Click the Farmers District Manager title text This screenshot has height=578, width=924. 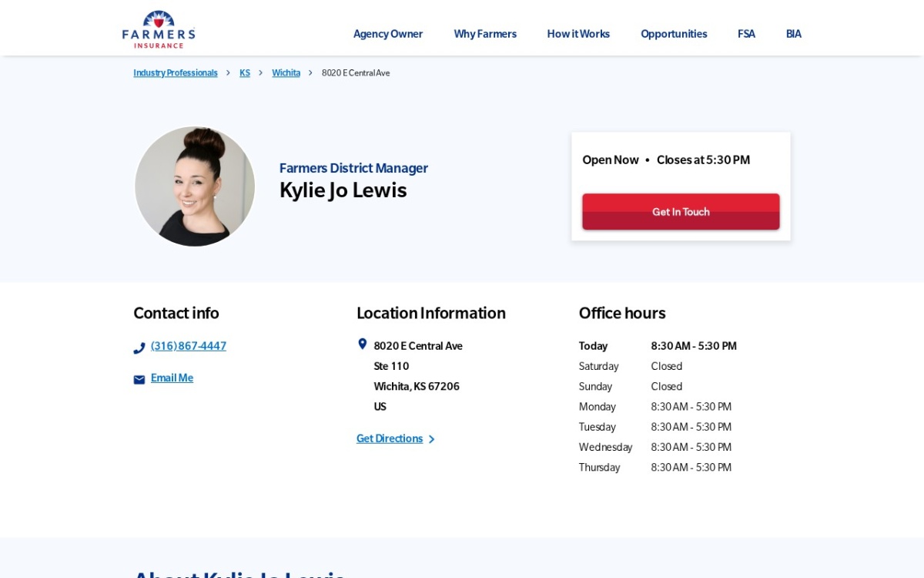(353, 168)
